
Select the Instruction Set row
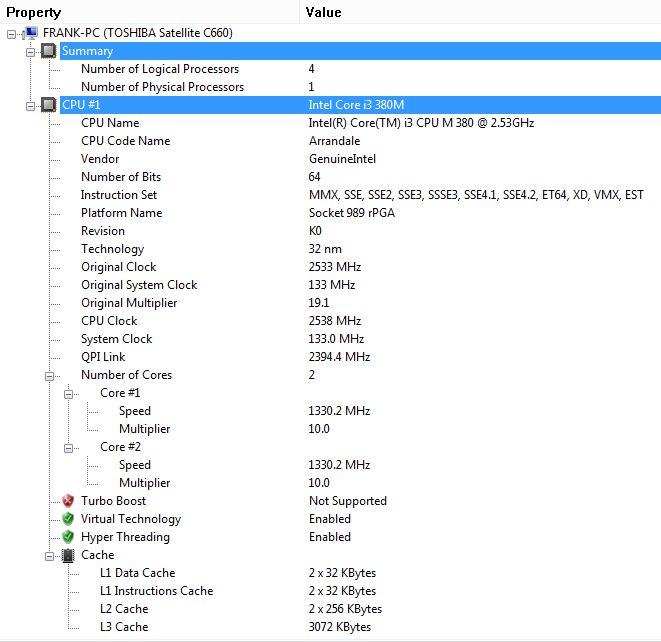click(330, 195)
